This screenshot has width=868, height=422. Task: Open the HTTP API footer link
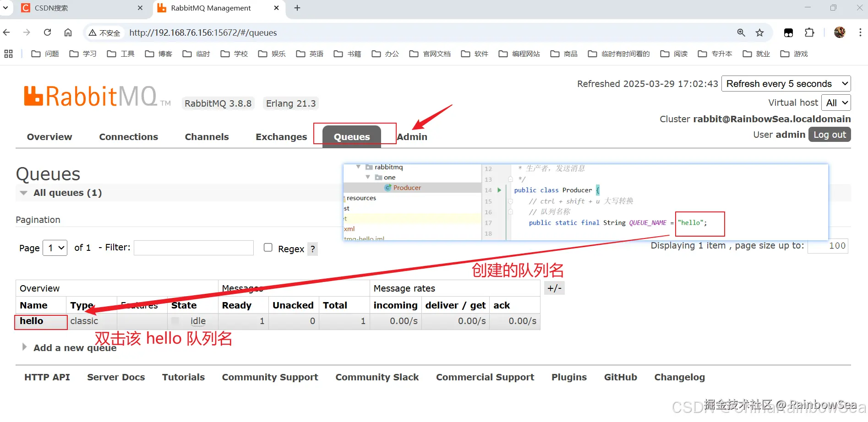click(x=47, y=377)
